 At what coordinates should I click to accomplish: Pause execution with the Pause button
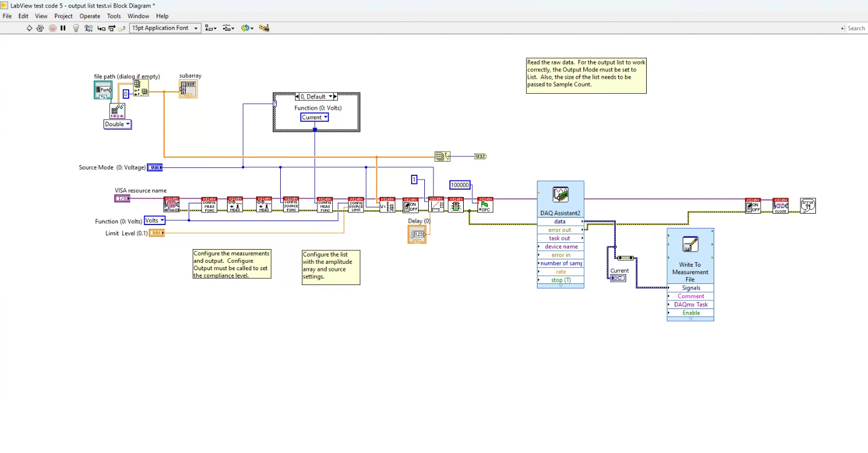coord(63,28)
